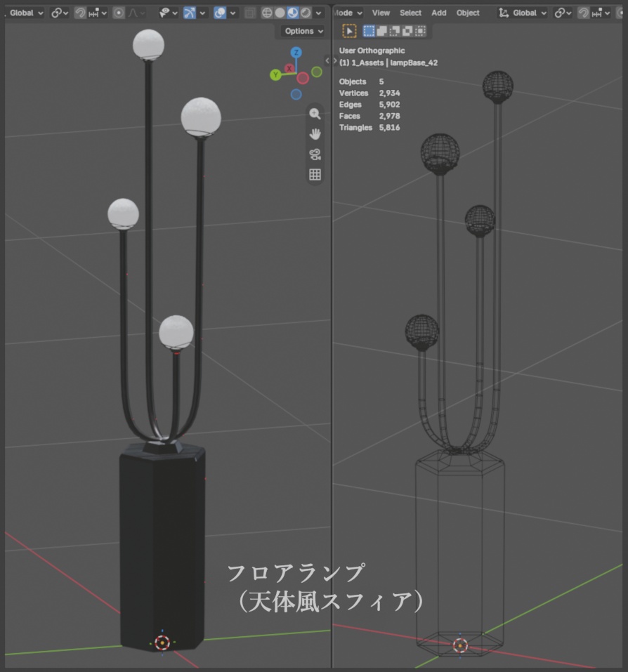628x672 pixels.
Task: Switch to solid shading mode
Action: (x=280, y=13)
